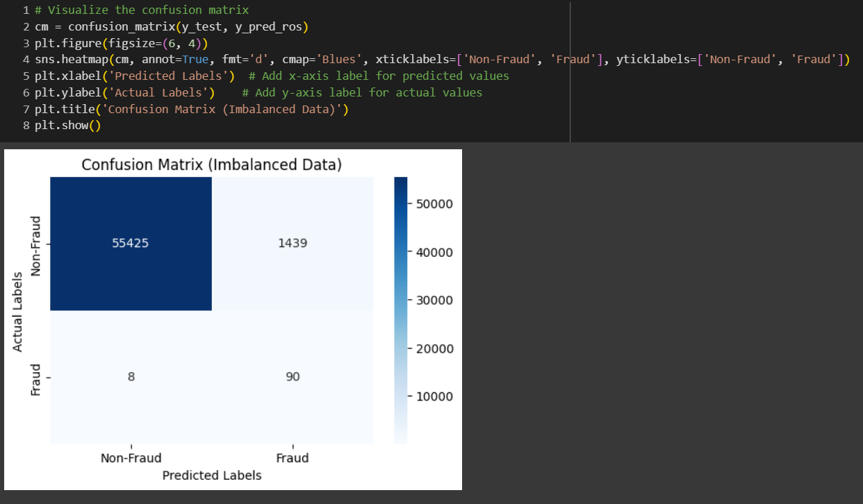Select the heatmap cell with value 90
This screenshot has width=863, height=504.
coord(293,377)
